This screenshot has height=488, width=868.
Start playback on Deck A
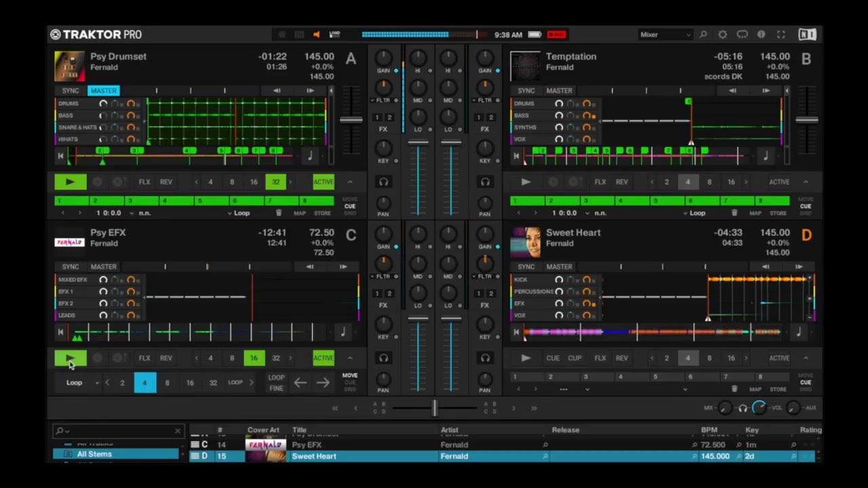click(x=71, y=182)
